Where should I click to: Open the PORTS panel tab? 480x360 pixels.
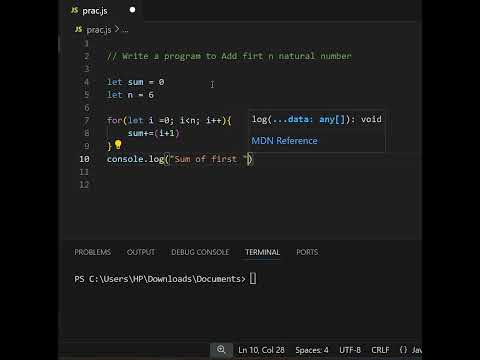coord(307,252)
